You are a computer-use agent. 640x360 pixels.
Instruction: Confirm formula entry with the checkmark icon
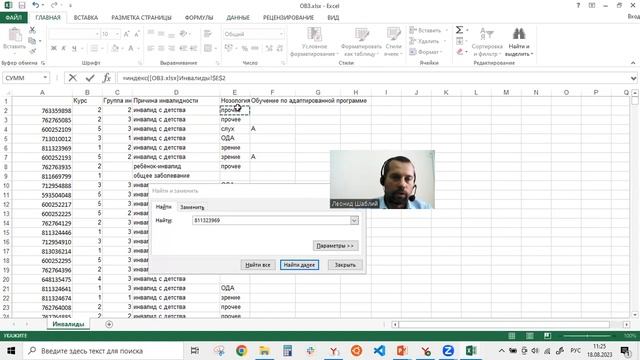pyautogui.click(x=90, y=78)
